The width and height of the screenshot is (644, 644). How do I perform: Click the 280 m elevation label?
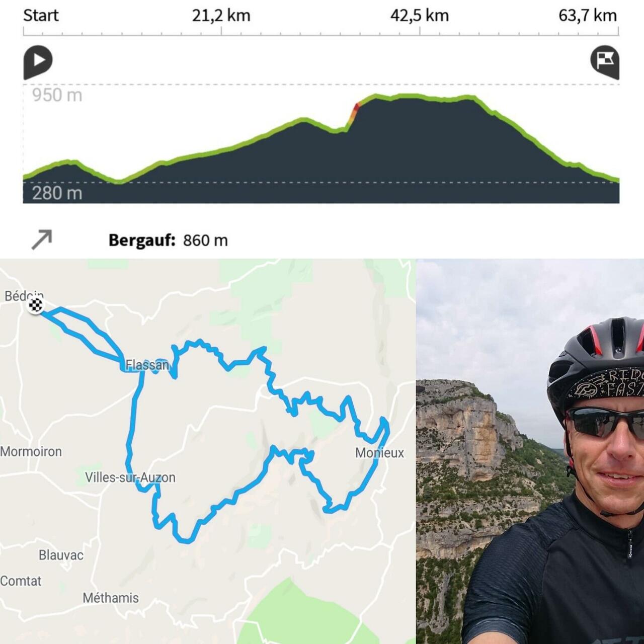(x=57, y=193)
